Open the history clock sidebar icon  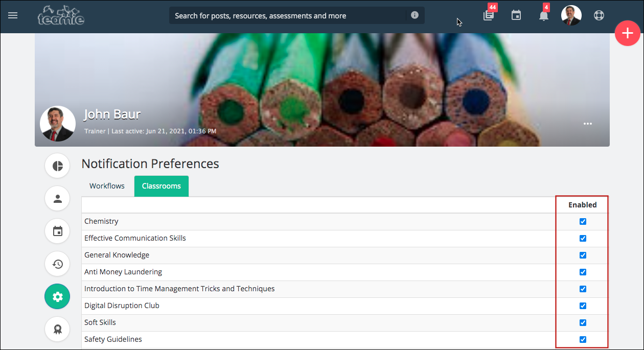pos(57,264)
